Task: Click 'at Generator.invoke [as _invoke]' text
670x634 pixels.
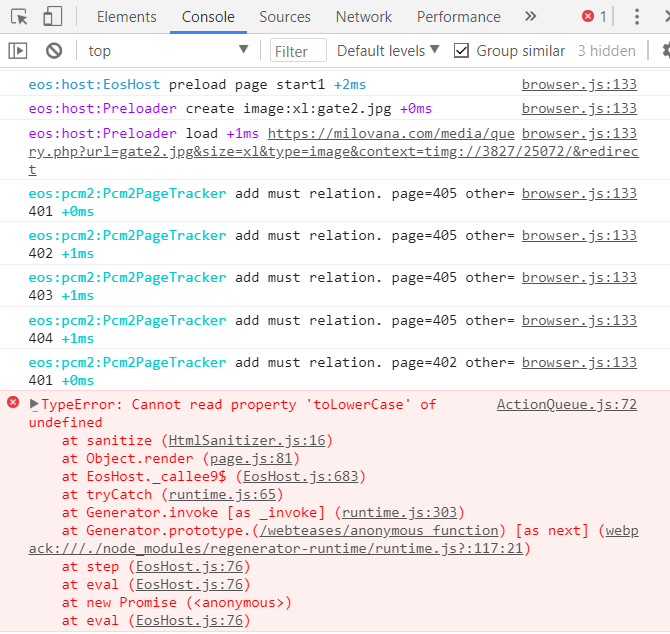Action: point(194,512)
